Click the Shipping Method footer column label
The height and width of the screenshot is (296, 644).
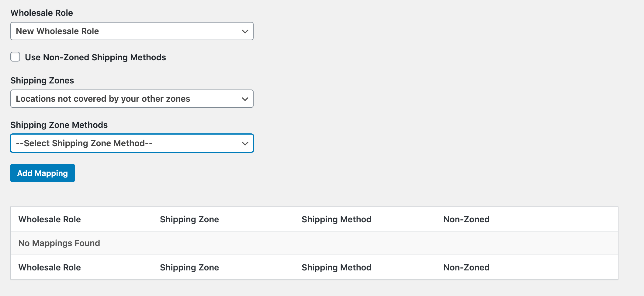(x=336, y=267)
